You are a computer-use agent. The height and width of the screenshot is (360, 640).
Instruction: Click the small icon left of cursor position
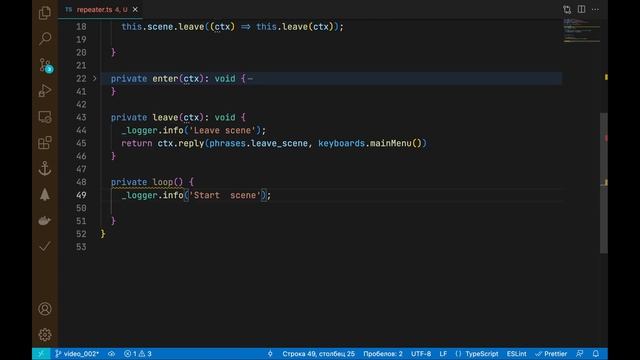270,354
